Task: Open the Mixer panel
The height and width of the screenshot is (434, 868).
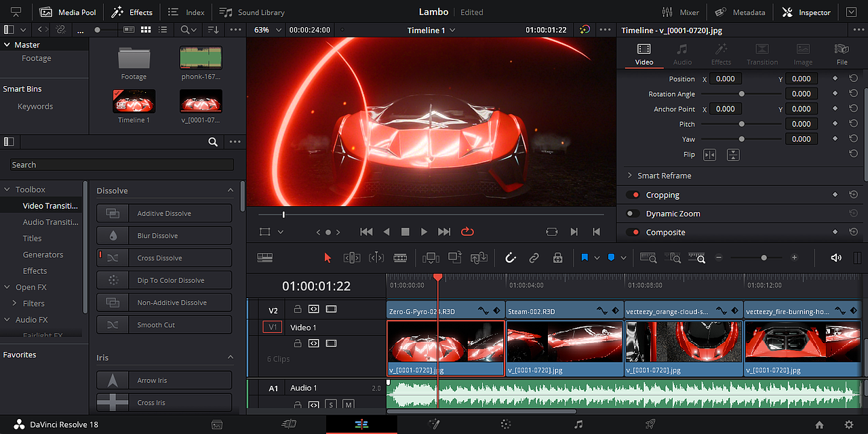Action: (680, 12)
